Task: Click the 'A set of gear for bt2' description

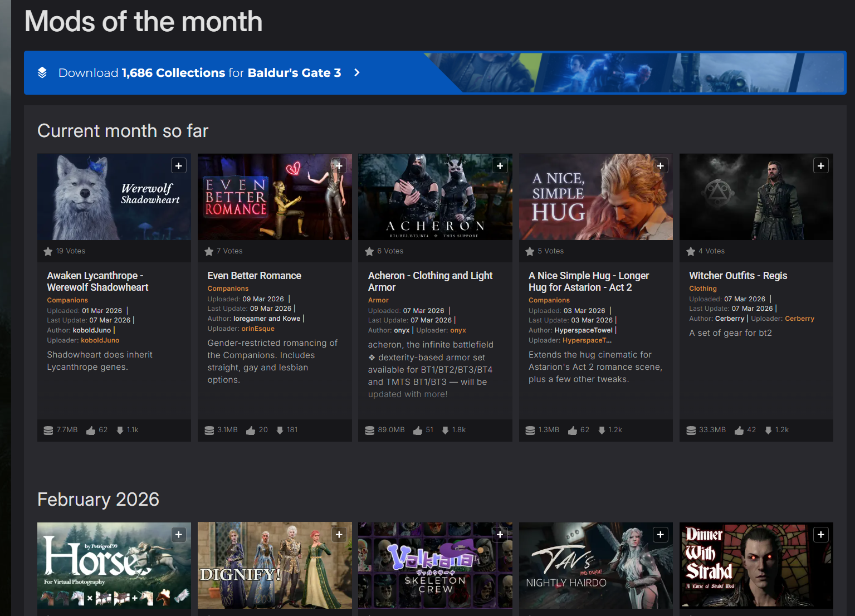Action: 730,333
